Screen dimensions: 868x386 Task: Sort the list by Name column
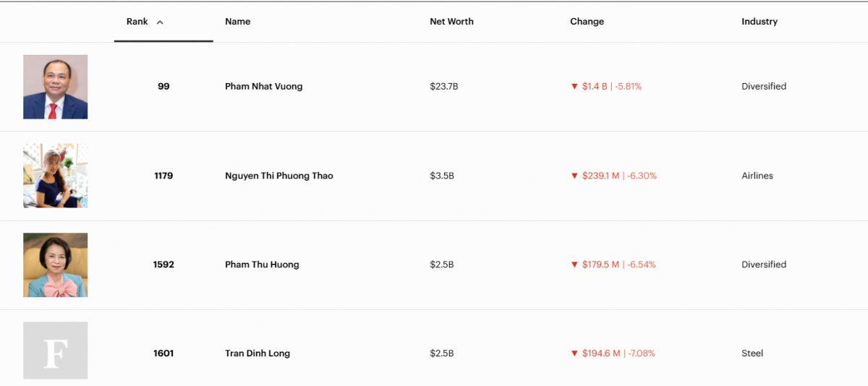[237, 22]
